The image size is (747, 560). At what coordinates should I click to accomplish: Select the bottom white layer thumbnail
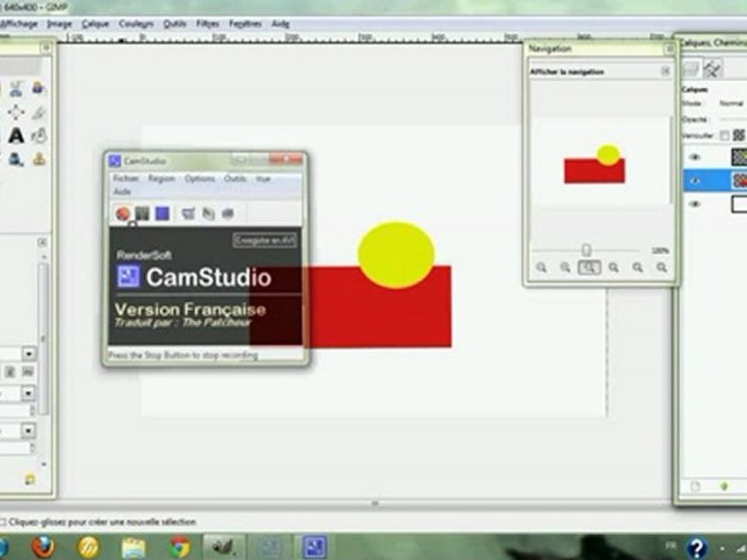[x=738, y=205]
